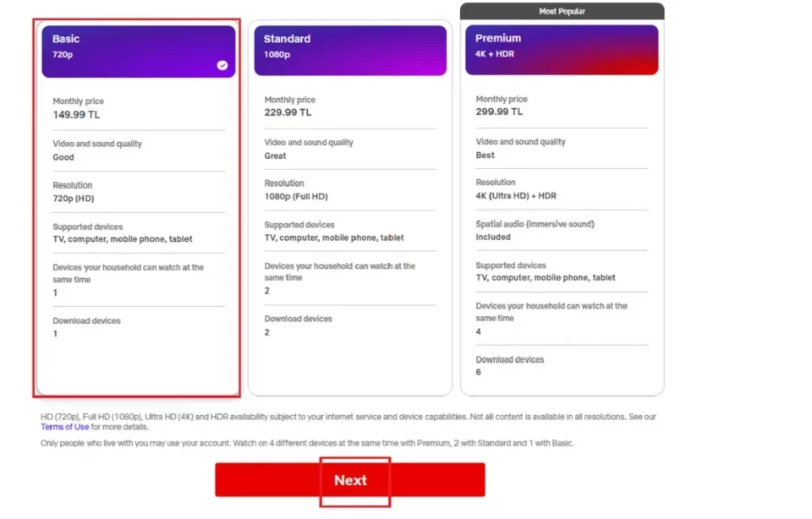Click the Premium monthly price 299.99 TL

[x=499, y=112]
